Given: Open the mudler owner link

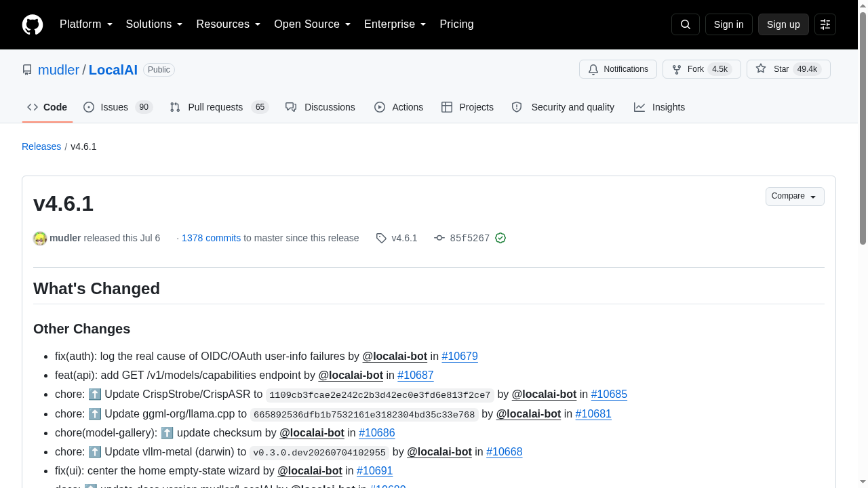Looking at the screenshot, I should (58, 70).
